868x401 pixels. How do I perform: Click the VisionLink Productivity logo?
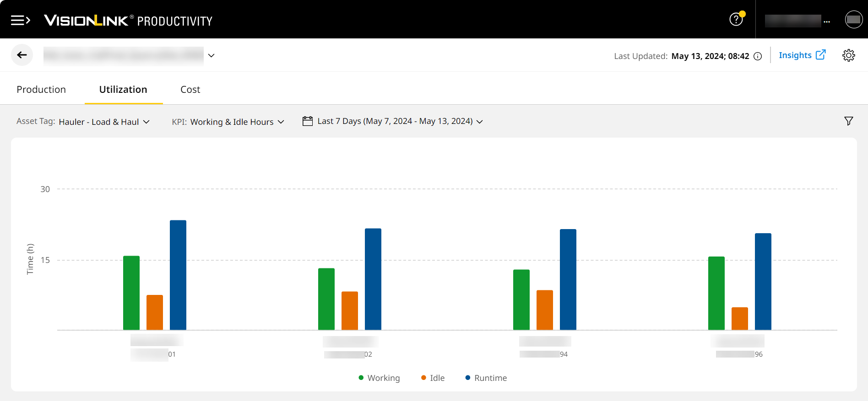[x=128, y=21]
